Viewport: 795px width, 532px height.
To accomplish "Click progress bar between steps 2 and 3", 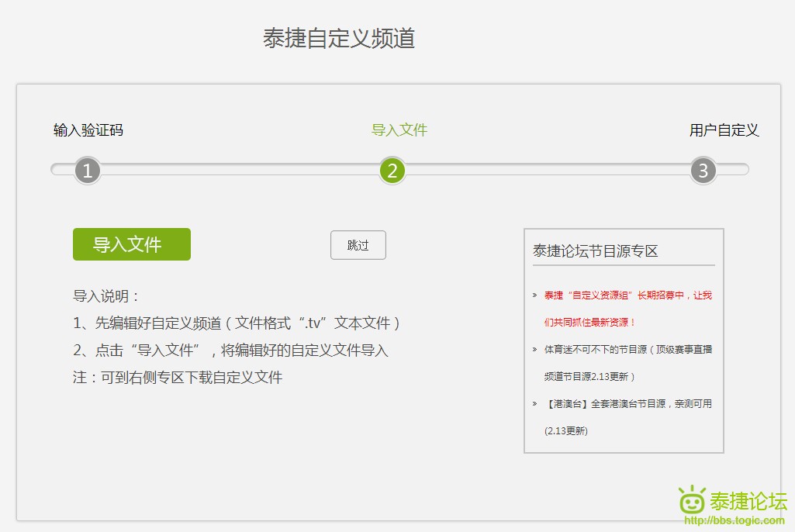I will 547,169.
